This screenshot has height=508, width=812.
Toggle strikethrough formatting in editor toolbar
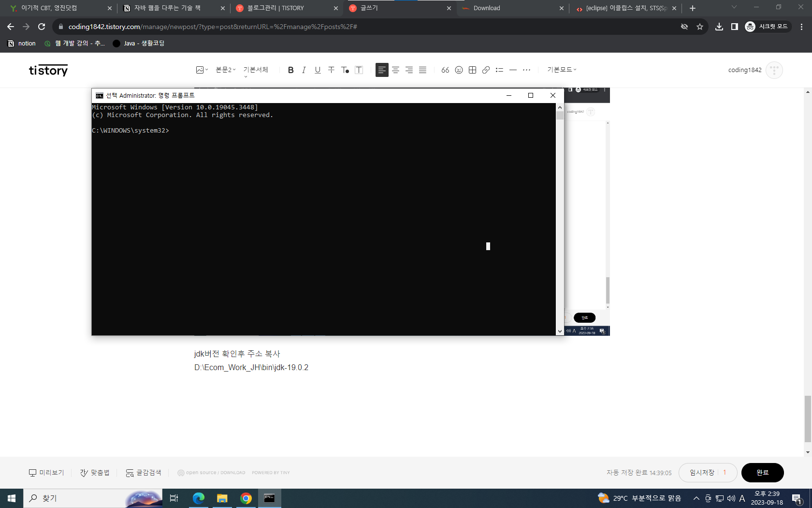(x=331, y=70)
